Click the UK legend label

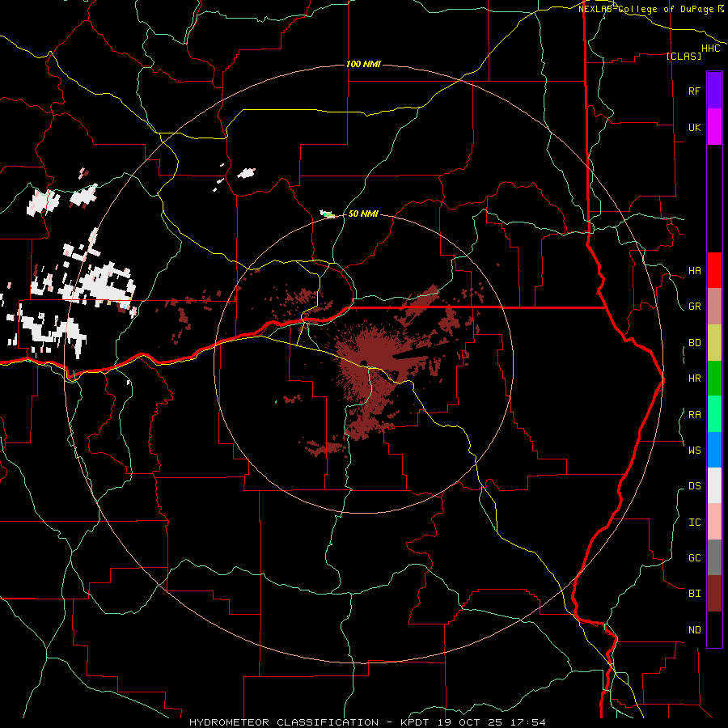click(x=694, y=127)
